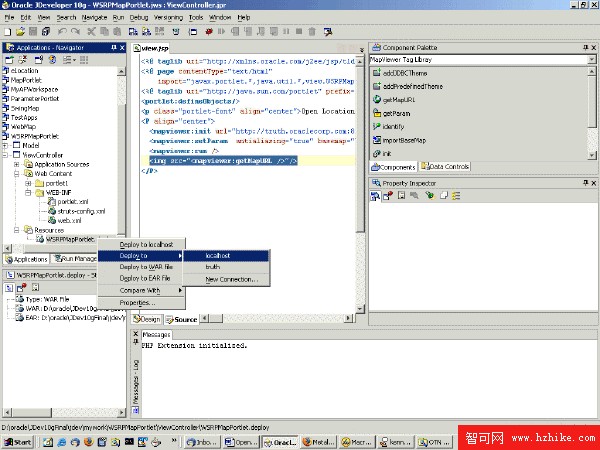Click Windows Start button
This screenshot has height=450, width=600.
[x=18, y=442]
